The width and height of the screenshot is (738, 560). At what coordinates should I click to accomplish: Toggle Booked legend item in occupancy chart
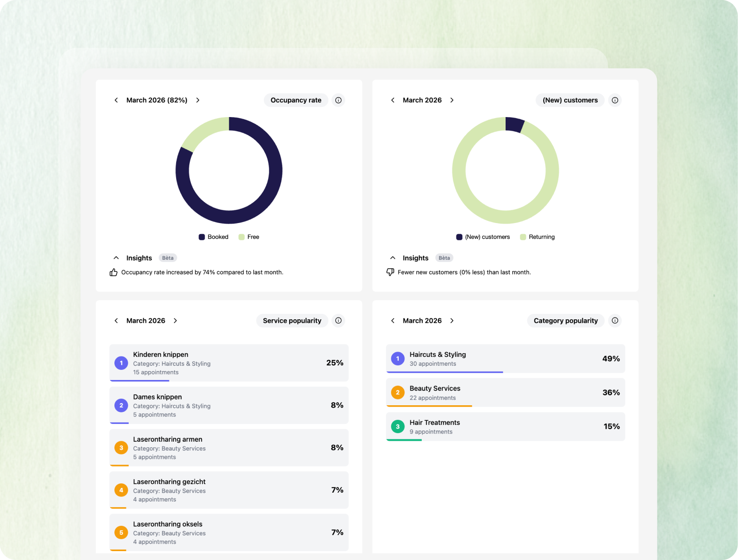(x=214, y=237)
